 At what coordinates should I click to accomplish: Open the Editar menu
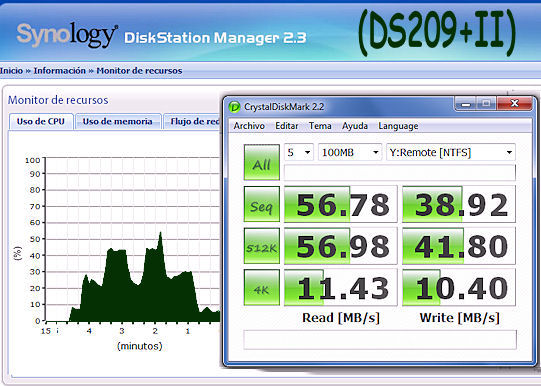[287, 126]
